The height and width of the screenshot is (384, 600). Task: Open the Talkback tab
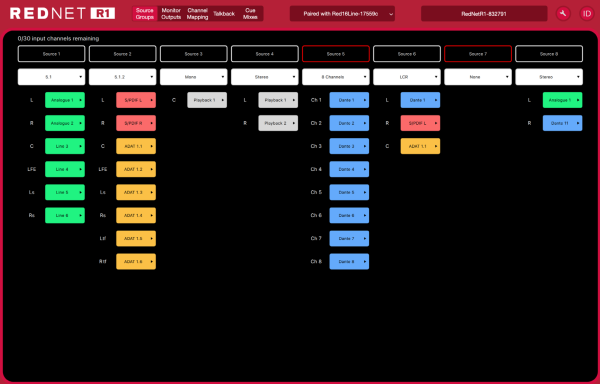224,14
